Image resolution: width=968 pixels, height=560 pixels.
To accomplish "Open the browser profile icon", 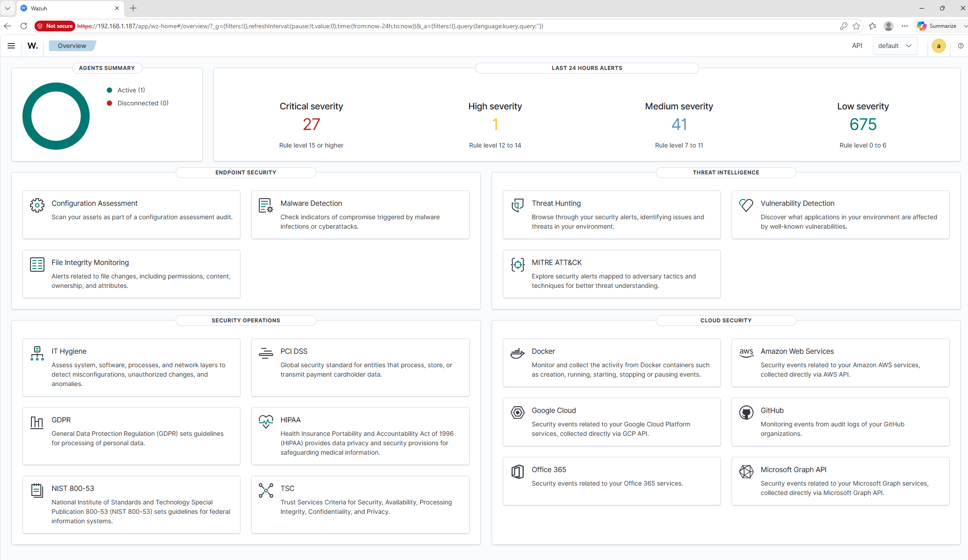I will (x=889, y=26).
